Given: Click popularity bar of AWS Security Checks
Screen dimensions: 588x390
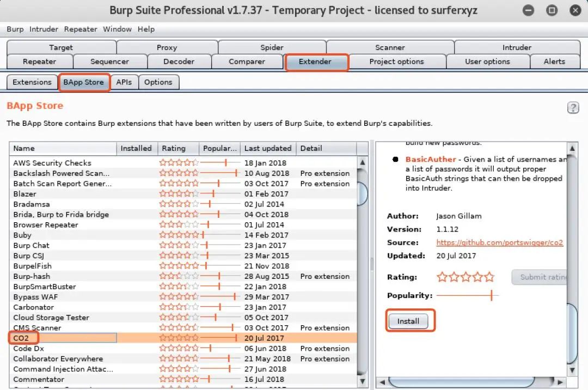Looking at the screenshot, I should (219, 163).
